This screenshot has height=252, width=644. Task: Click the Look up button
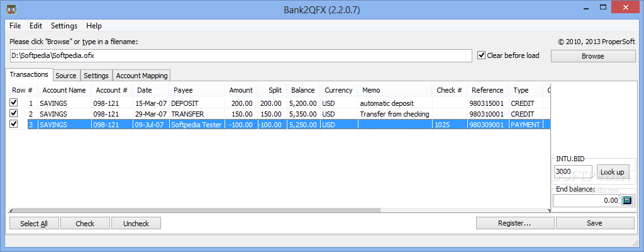coord(612,172)
